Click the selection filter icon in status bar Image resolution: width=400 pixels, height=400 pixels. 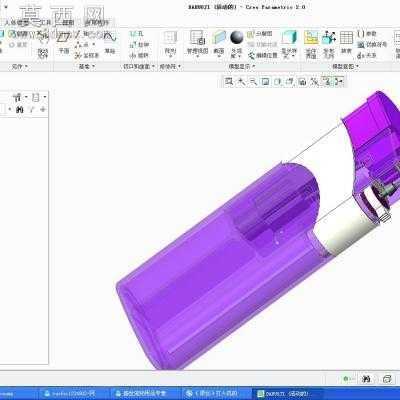click(x=387, y=379)
